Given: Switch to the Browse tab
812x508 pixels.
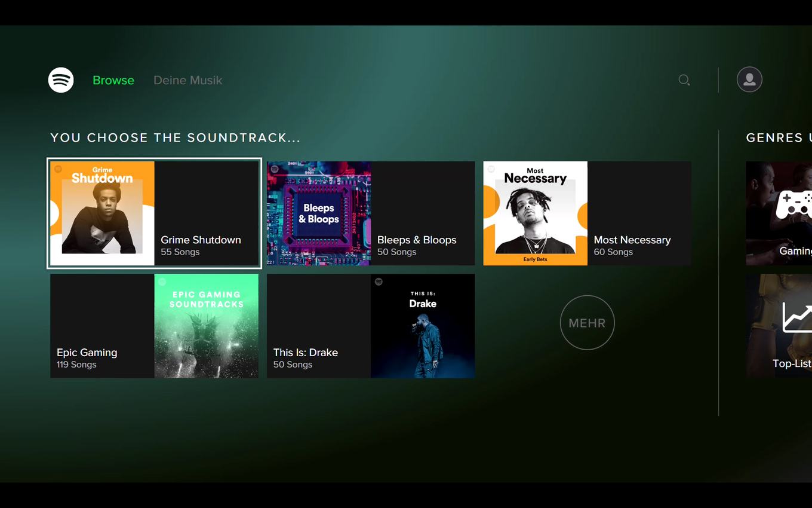Looking at the screenshot, I should pyautogui.click(x=113, y=80).
